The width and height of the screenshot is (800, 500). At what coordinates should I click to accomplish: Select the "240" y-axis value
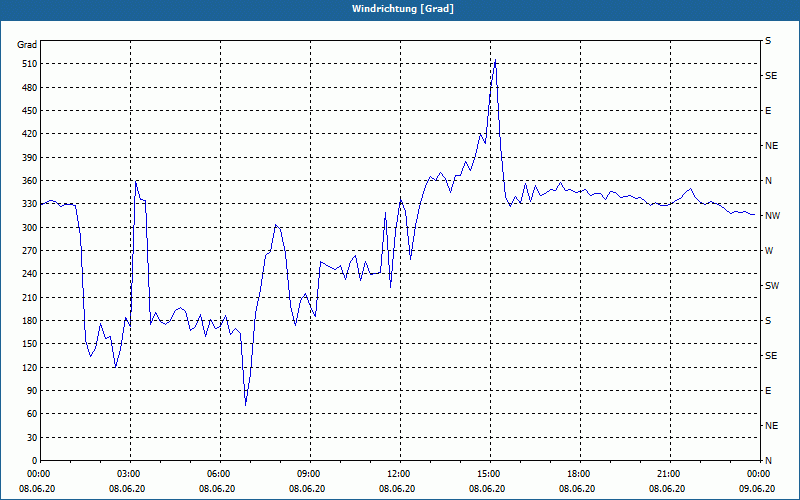click(x=30, y=274)
